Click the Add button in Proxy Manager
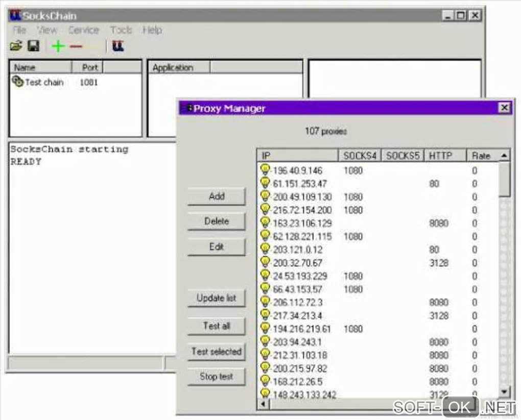The height and width of the screenshot is (420, 521). click(217, 196)
